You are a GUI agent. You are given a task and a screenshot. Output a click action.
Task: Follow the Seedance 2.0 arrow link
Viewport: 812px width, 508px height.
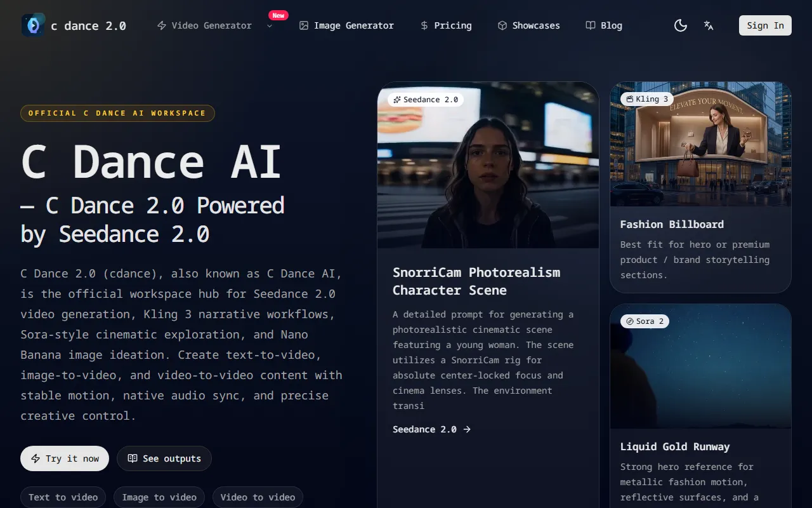click(431, 429)
